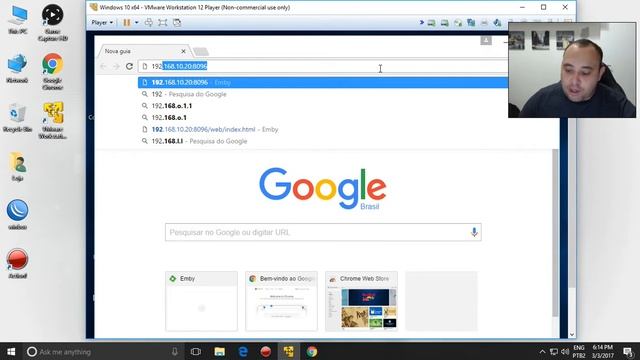
Task: Click the red Action! recorder taskbar icon
Action: coord(266,351)
